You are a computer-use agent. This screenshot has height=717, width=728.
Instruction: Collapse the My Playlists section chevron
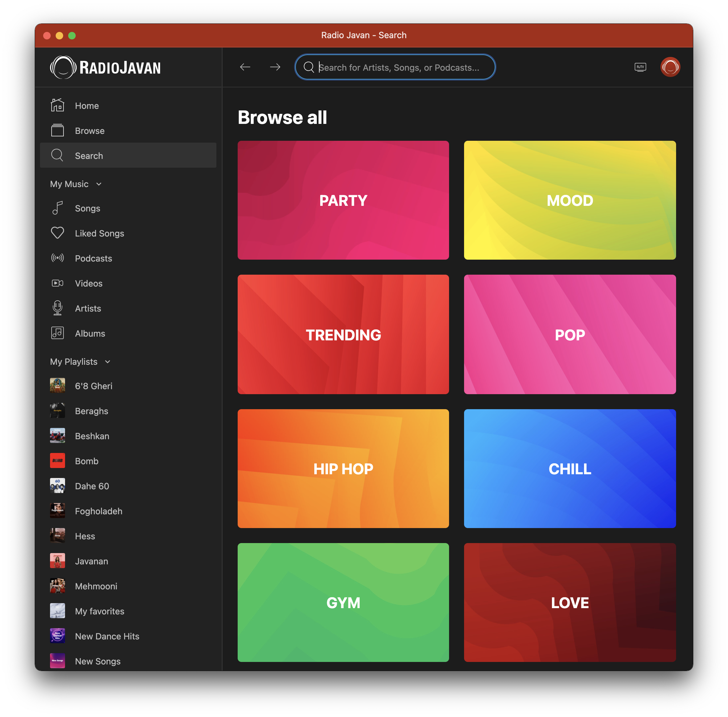(x=108, y=362)
